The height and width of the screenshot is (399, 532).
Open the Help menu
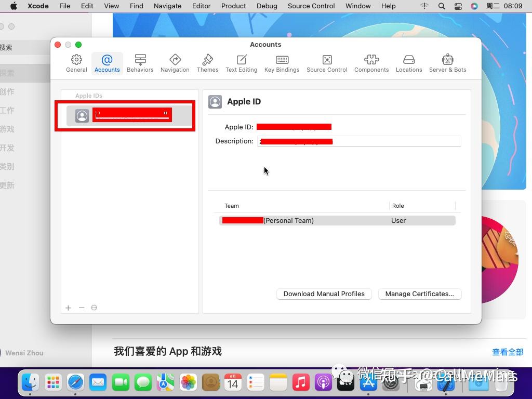[388, 6]
